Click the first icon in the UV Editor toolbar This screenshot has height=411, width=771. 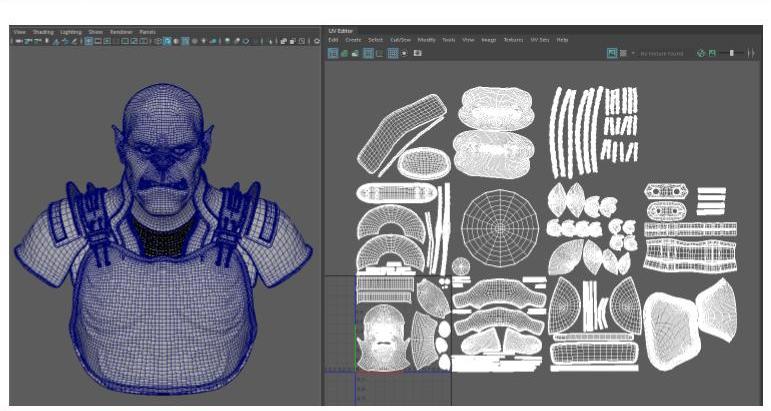(x=333, y=53)
